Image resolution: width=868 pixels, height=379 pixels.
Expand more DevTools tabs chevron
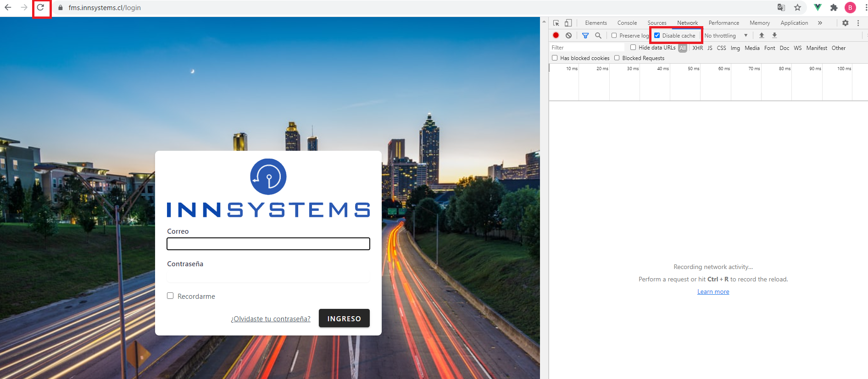coord(820,23)
